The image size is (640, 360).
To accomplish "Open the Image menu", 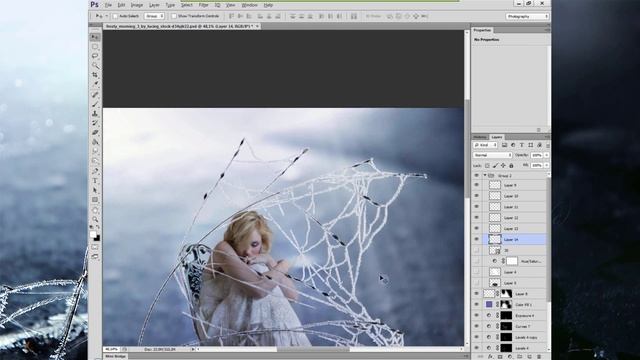I will coord(137,5).
